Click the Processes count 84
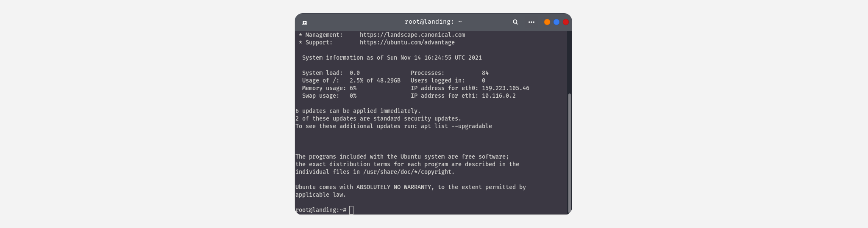868x228 pixels. (485, 73)
